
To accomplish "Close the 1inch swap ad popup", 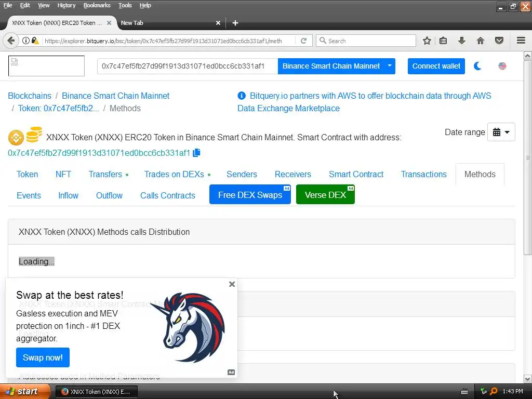I will click(232, 284).
